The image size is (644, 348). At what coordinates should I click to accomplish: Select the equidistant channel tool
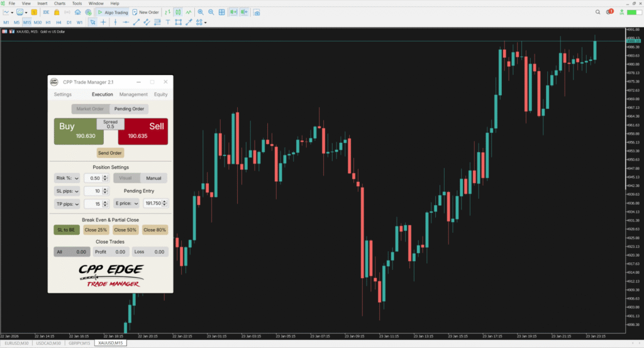click(147, 22)
